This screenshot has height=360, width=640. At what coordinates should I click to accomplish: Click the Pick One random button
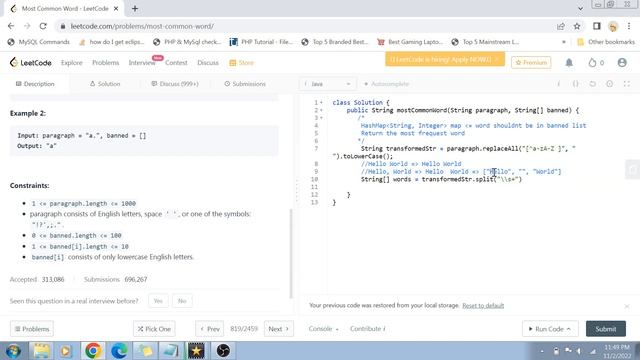point(154,329)
